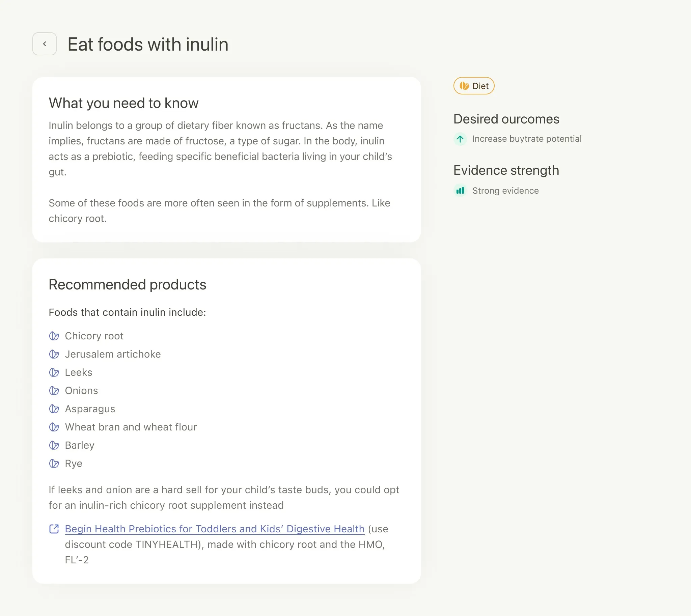Select the Diet category tag

pos(474,86)
